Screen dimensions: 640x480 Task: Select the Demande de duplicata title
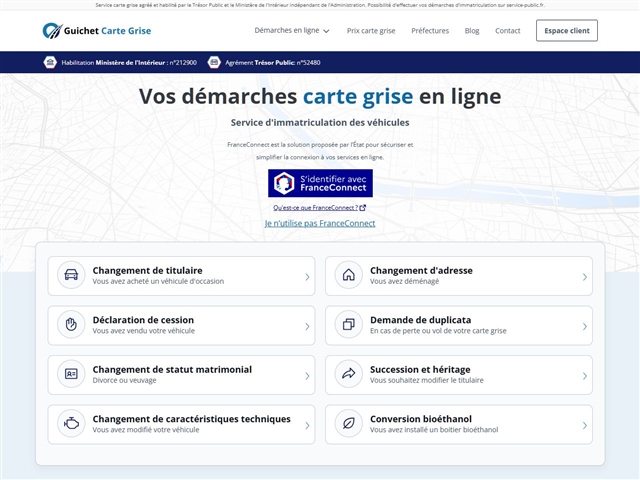tap(420, 320)
